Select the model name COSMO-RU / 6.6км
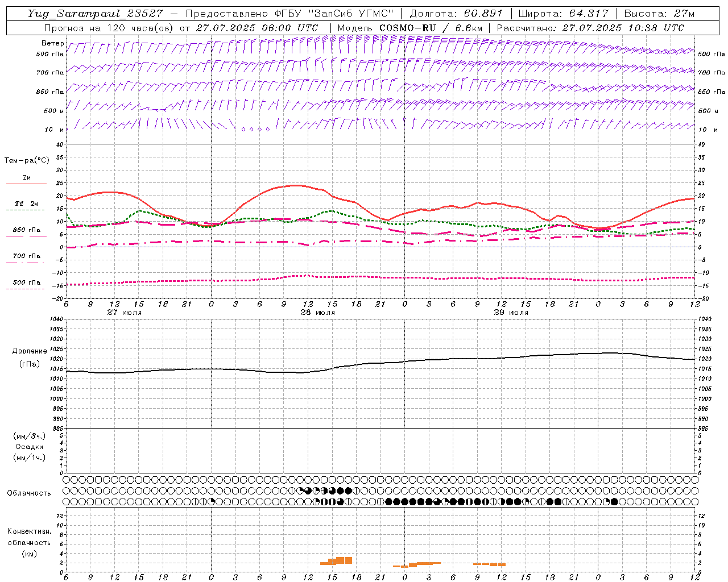 431,28
